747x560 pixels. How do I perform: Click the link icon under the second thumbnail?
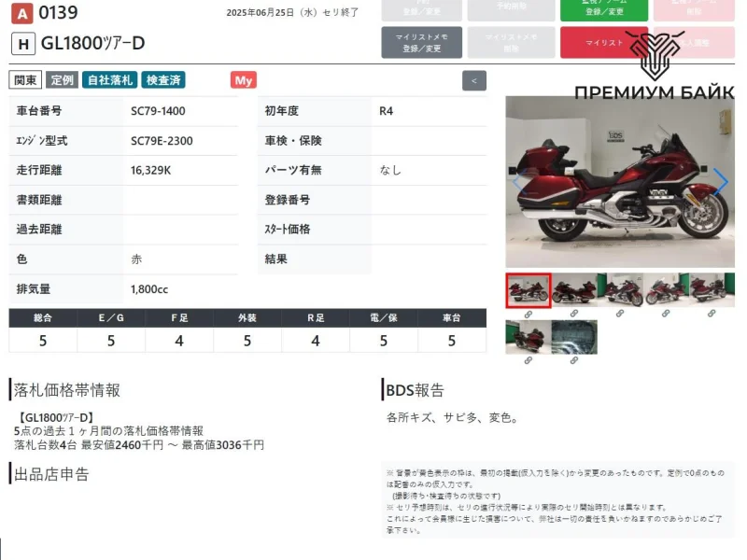coord(573,315)
